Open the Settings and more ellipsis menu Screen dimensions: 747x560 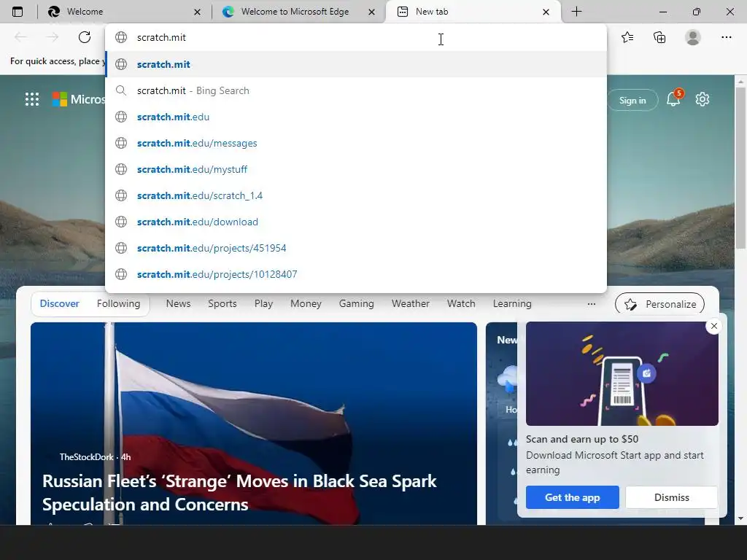point(726,37)
